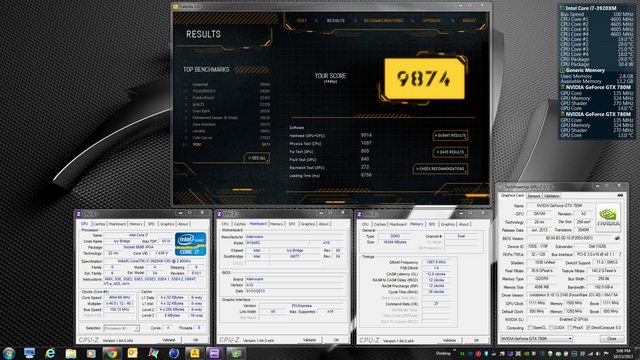Open the Validation tab in GPU-Z
Screen dimensions: 640x360
[552, 196]
